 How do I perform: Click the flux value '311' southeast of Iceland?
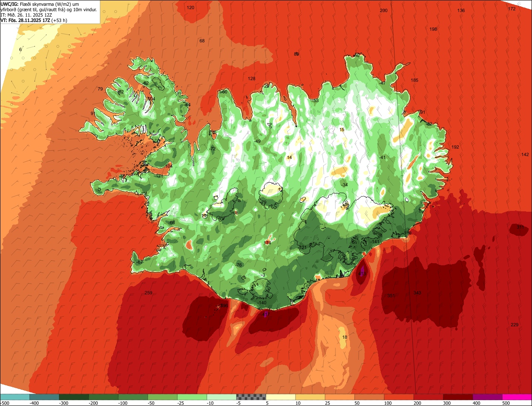tap(520, 227)
